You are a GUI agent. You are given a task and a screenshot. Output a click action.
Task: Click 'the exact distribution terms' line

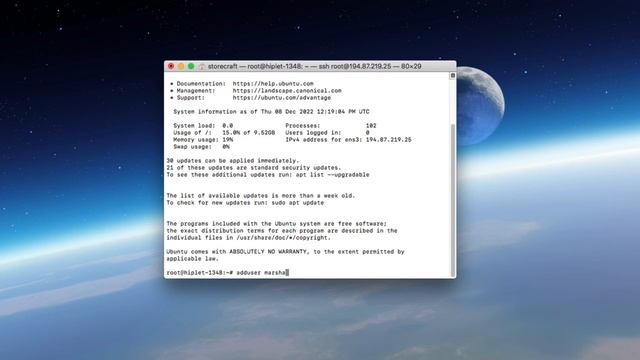(x=282, y=231)
